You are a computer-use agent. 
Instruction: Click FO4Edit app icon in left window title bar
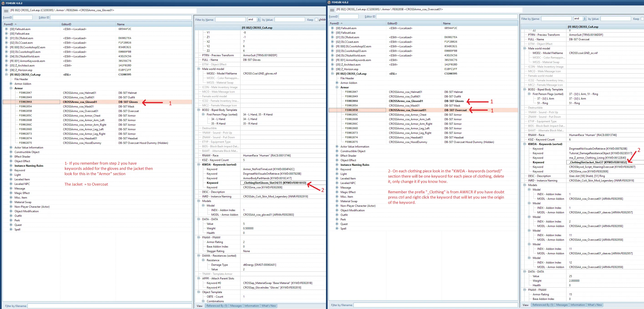(3, 3)
